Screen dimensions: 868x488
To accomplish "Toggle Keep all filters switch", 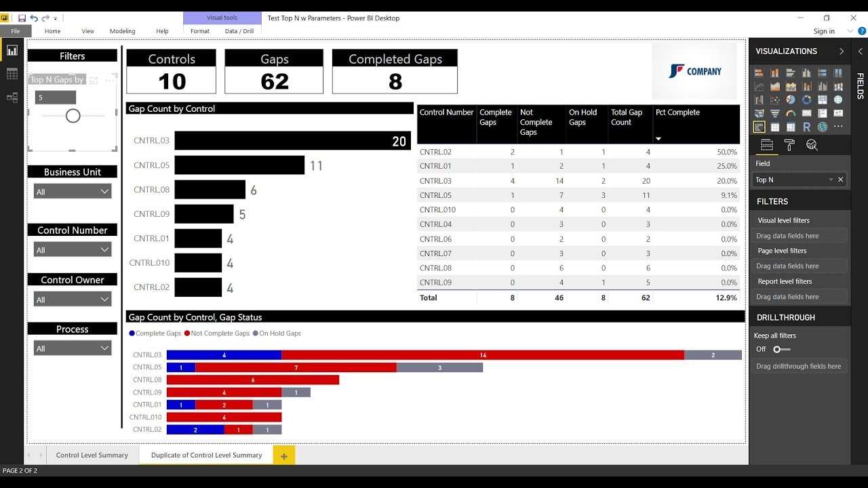I will [x=781, y=349].
